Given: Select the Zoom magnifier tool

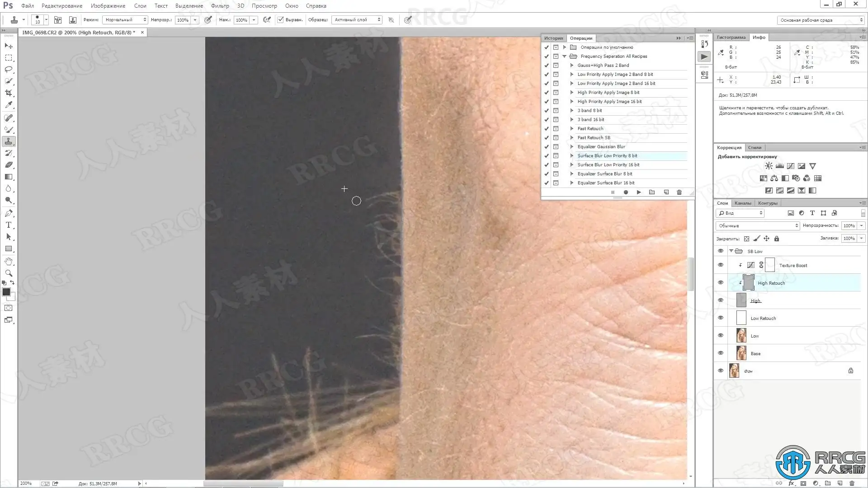Looking at the screenshot, I should (x=9, y=273).
